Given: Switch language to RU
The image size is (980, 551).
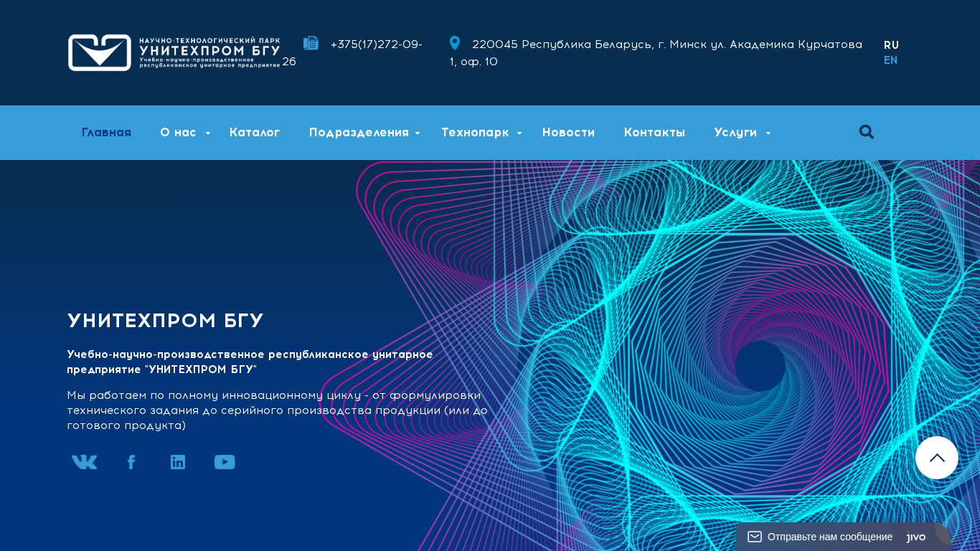Looking at the screenshot, I should click(x=891, y=45).
